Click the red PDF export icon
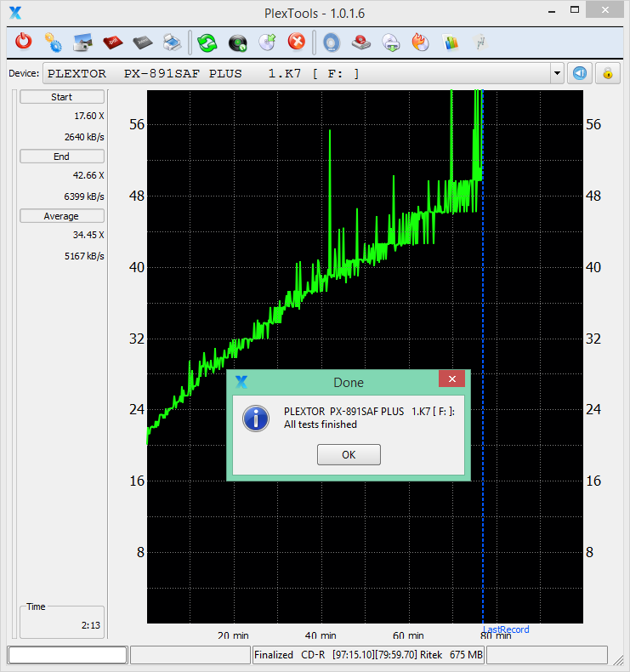 coord(112,43)
